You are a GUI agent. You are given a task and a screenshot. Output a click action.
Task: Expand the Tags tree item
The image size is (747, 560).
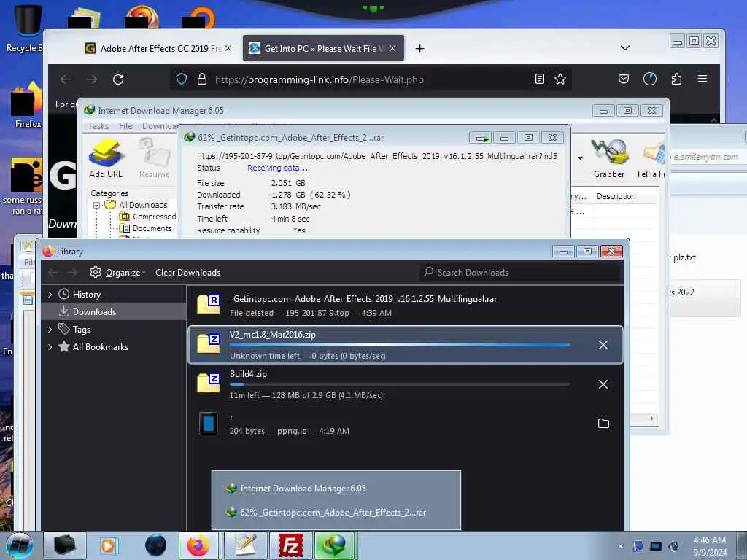50,329
